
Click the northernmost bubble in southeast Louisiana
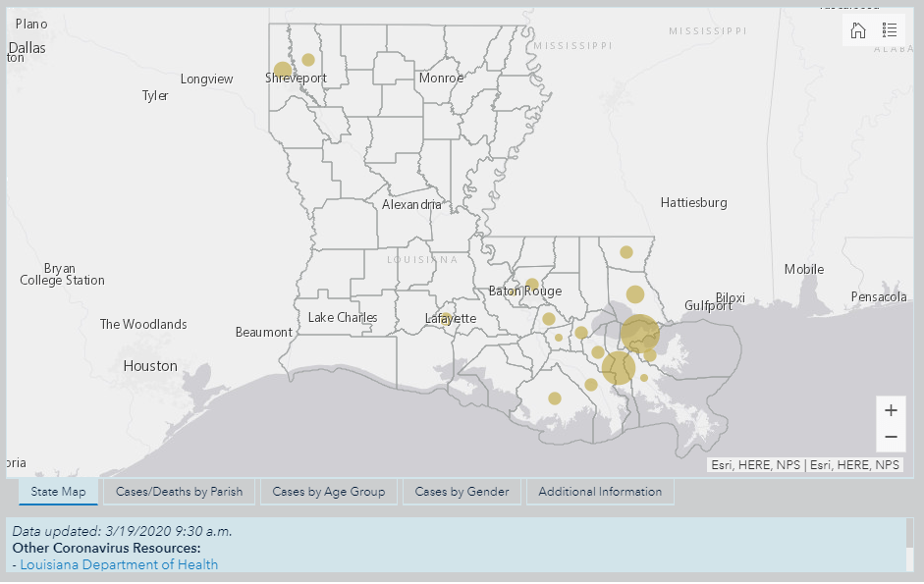pos(626,252)
